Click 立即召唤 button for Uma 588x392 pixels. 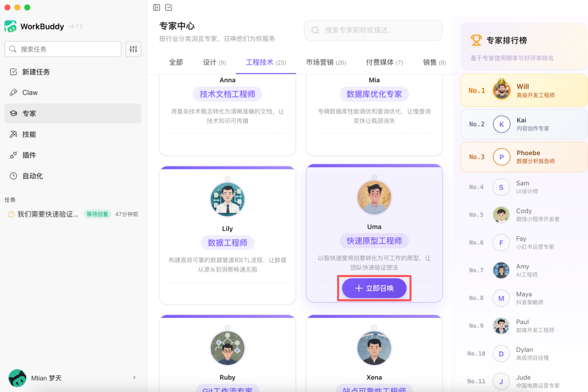374,288
